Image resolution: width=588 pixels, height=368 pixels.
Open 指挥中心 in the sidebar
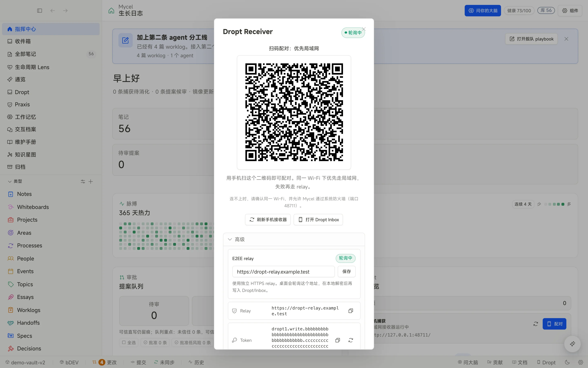point(51,29)
